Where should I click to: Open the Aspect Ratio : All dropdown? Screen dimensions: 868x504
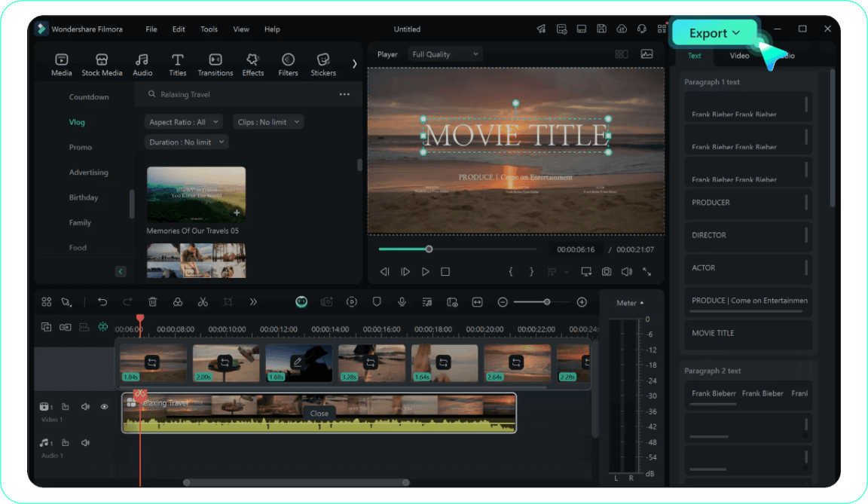pyautogui.click(x=183, y=122)
